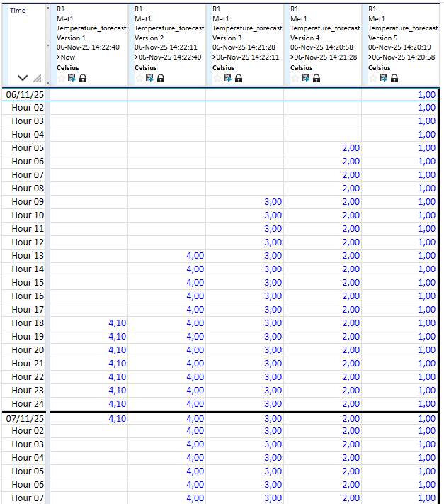This screenshot has height=504, width=444.
Task: Click the resize grip in the Time header
Action: (x=38, y=79)
